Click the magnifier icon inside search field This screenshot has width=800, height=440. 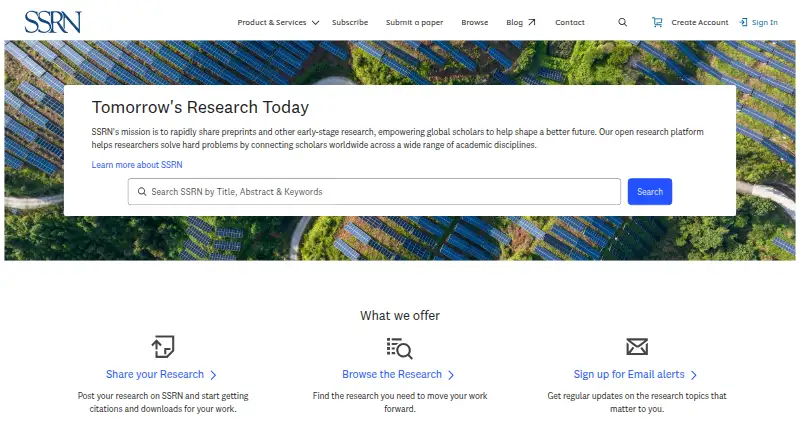click(x=142, y=191)
